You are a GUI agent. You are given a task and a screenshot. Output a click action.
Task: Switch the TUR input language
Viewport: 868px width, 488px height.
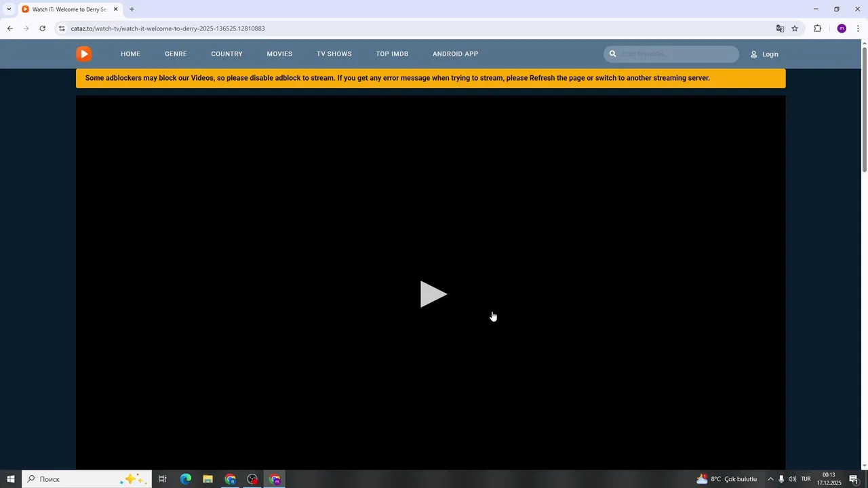(806, 479)
